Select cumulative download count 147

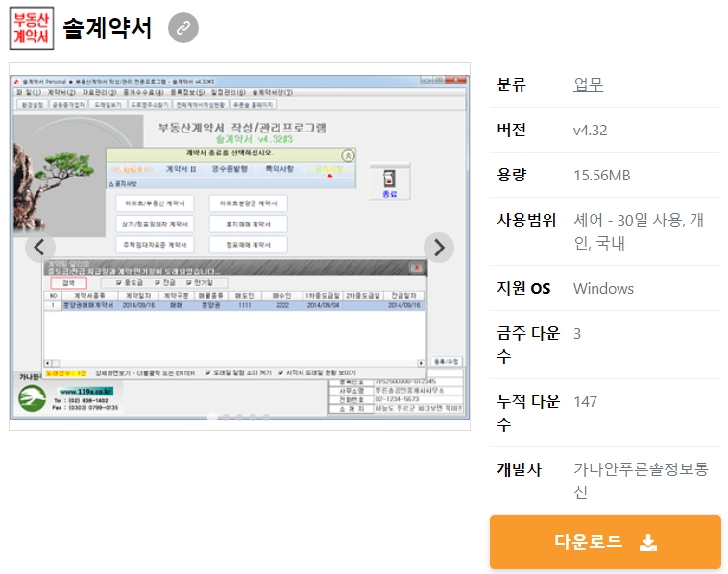[x=585, y=401]
